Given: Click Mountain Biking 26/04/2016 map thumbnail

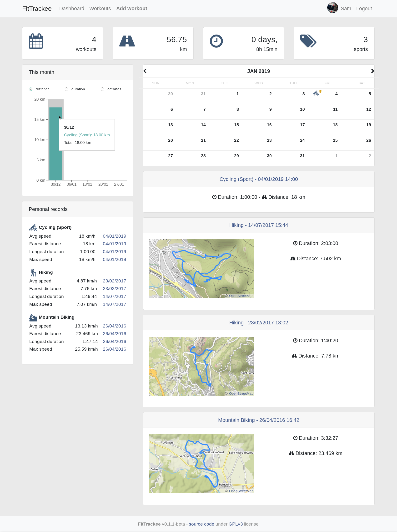Looking at the screenshot, I should tap(201, 464).
